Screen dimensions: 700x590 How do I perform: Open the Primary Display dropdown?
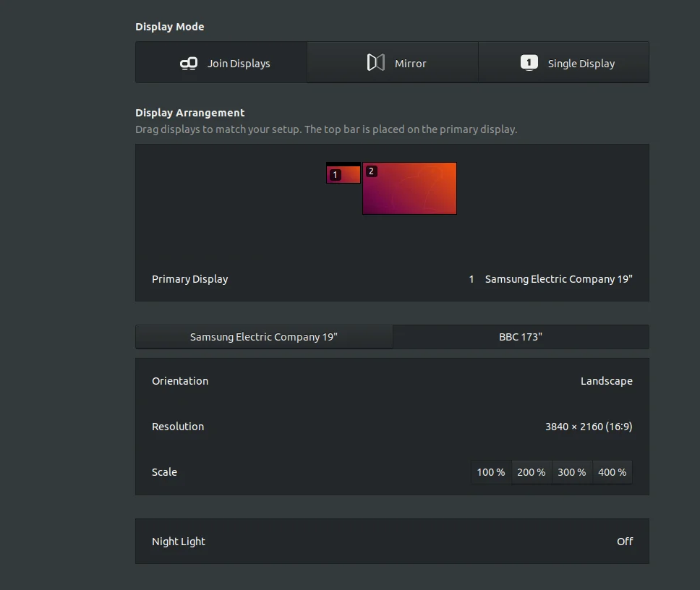pos(551,279)
